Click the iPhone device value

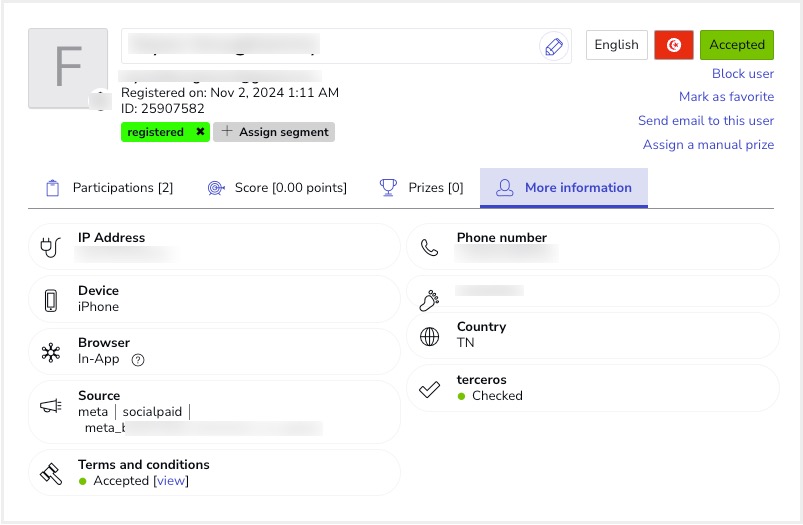pyautogui.click(x=98, y=307)
